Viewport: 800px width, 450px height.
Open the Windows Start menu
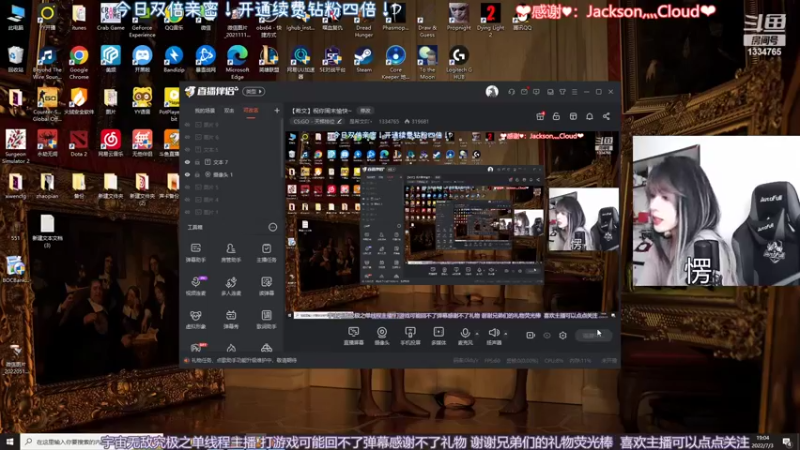click(x=10, y=442)
